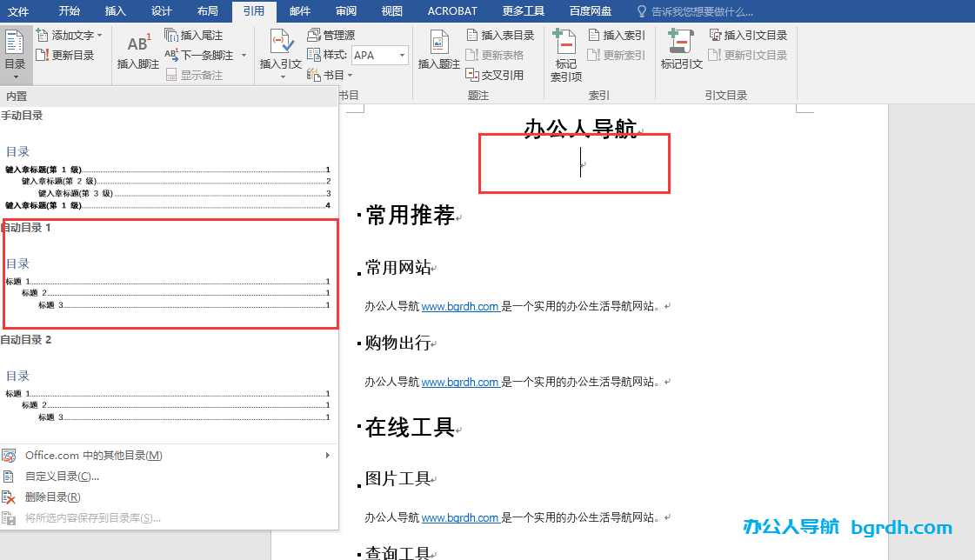This screenshot has width=975, height=560.
Task: Click the 图片工具 subheading
Action: coord(398,478)
